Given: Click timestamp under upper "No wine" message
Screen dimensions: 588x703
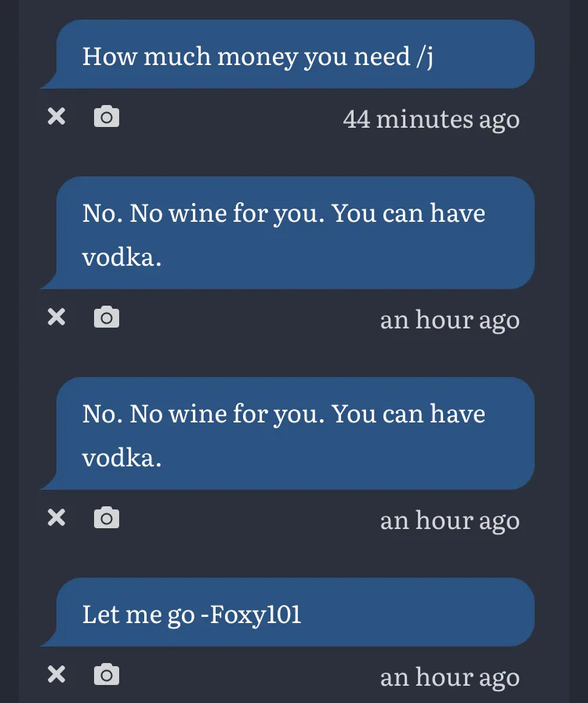Looking at the screenshot, I should point(449,320).
